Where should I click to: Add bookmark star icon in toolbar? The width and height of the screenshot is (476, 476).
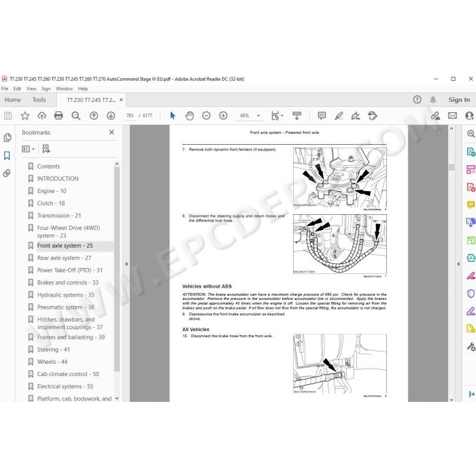point(25,116)
